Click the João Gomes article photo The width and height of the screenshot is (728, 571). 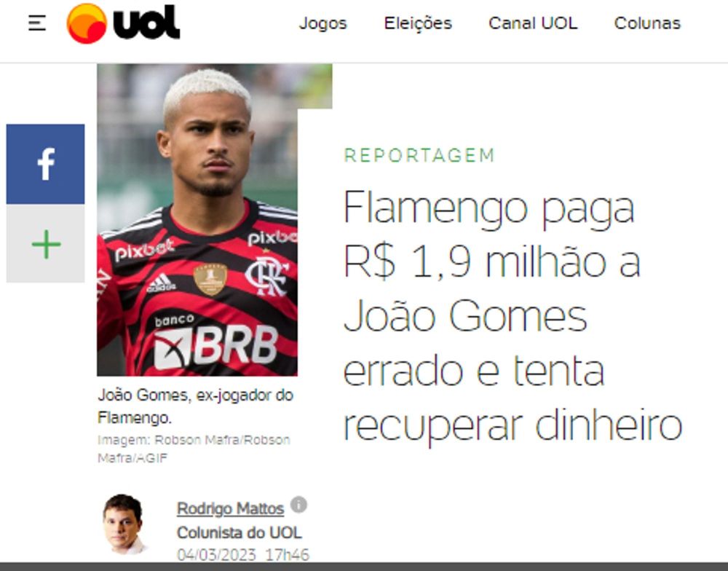[x=197, y=219]
